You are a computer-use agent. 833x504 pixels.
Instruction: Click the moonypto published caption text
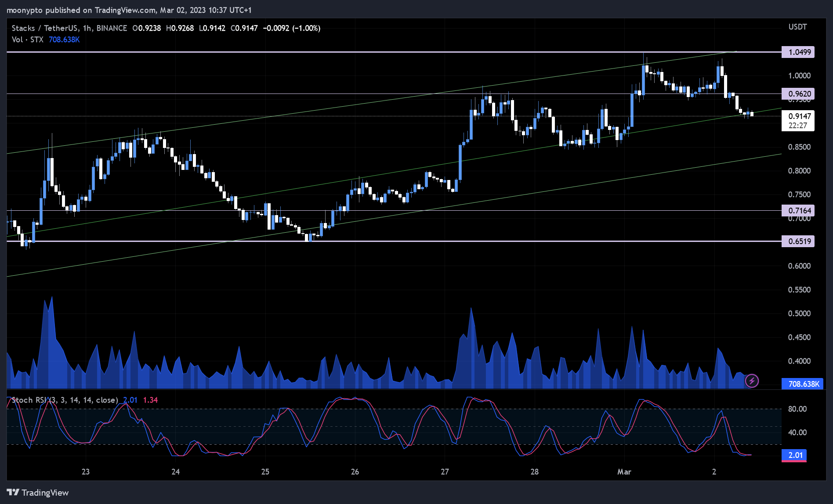pos(129,10)
